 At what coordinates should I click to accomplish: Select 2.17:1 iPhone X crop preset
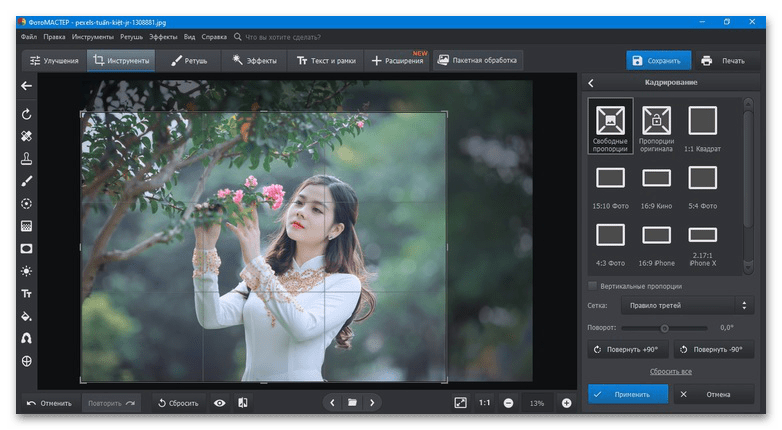click(703, 246)
